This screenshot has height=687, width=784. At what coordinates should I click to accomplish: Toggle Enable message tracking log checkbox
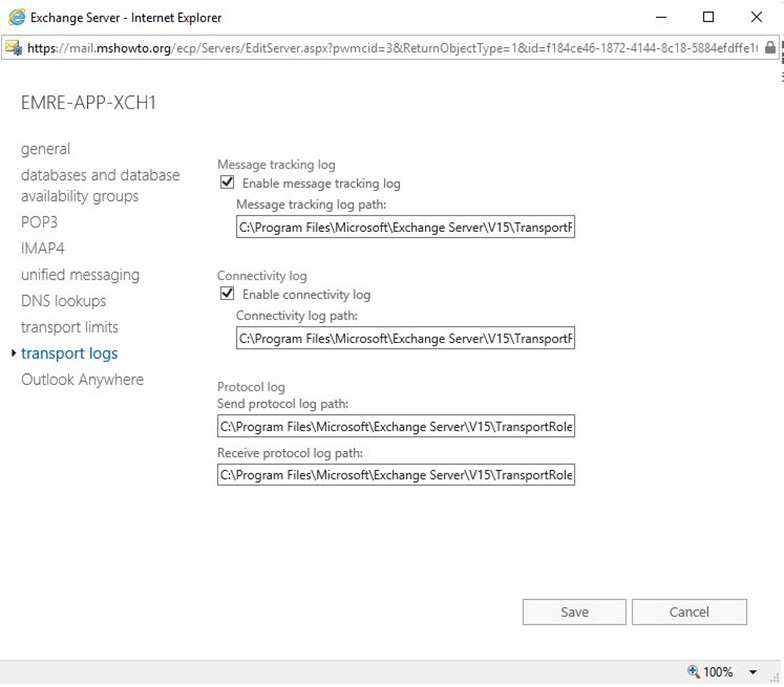(x=227, y=182)
